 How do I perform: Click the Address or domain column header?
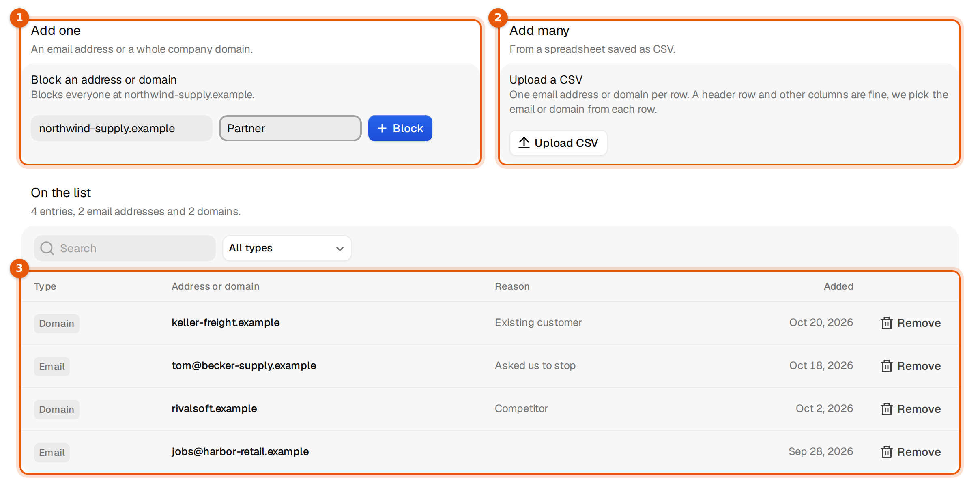(215, 286)
